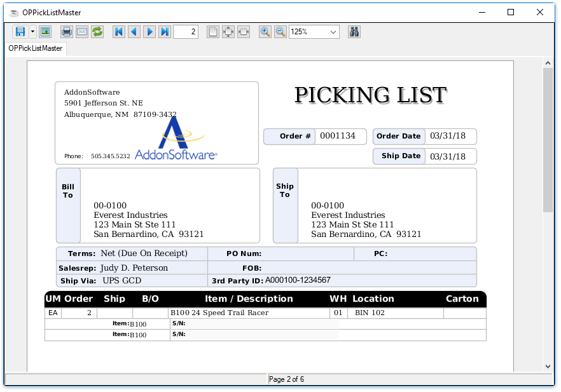Go to the first page

pos(118,32)
